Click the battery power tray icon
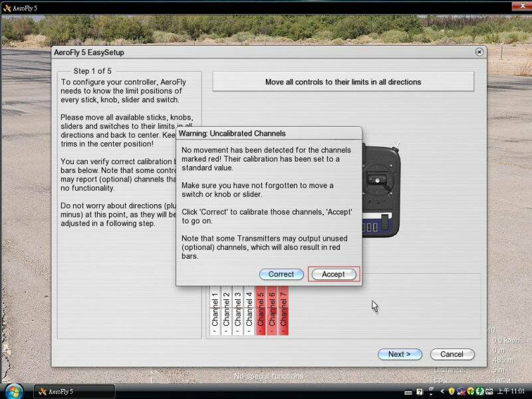This screenshot has width=532, height=399. point(489,392)
